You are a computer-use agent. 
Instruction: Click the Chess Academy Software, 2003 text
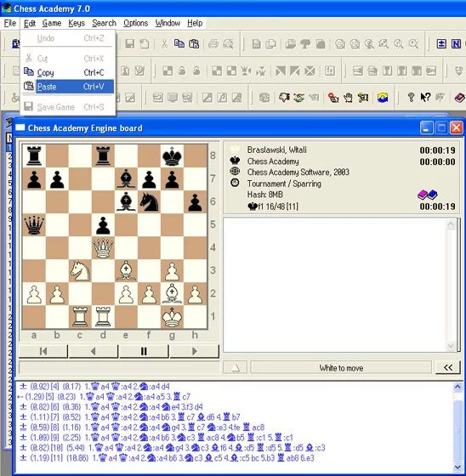pos(298,172)
